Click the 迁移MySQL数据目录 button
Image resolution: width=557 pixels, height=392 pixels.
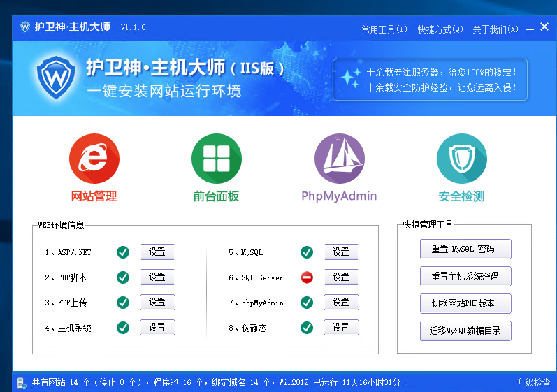465,331
